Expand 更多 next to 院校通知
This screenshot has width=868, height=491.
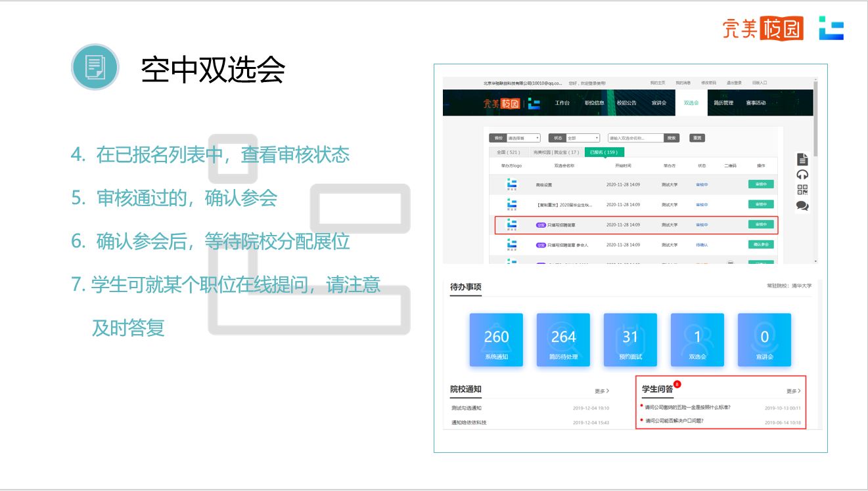(x=602, y=391)
